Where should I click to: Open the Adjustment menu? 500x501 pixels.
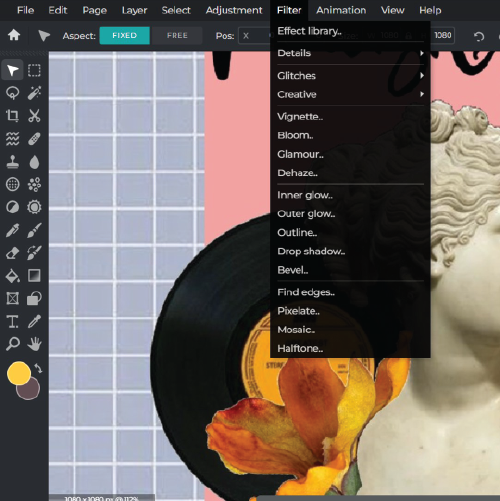coord(234,10)
